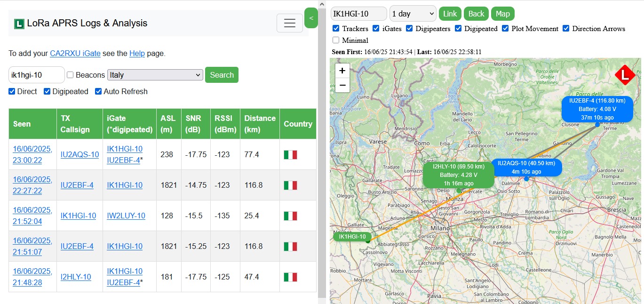Expand the 1 day time range dropdown
This screenshot has height=304, width=644.
coord(413,14)
